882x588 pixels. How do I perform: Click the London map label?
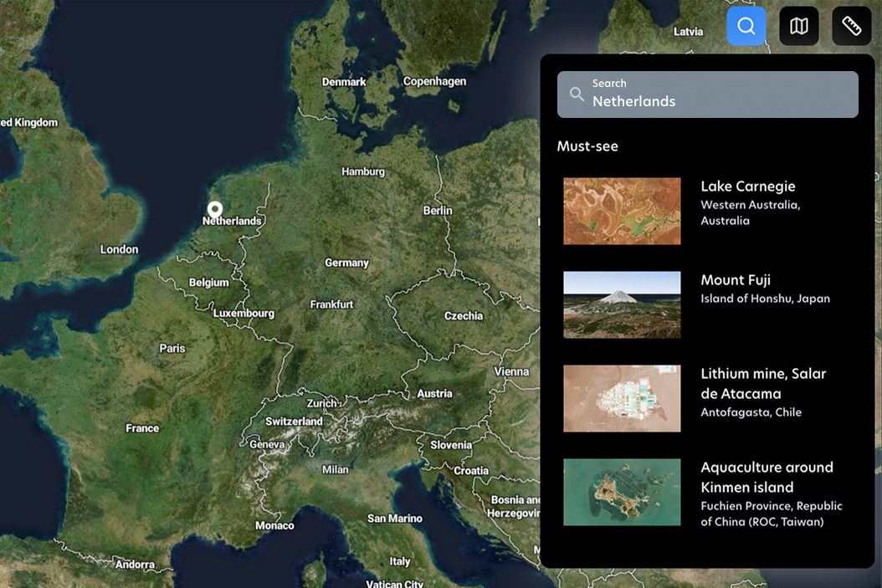[120, 249]
